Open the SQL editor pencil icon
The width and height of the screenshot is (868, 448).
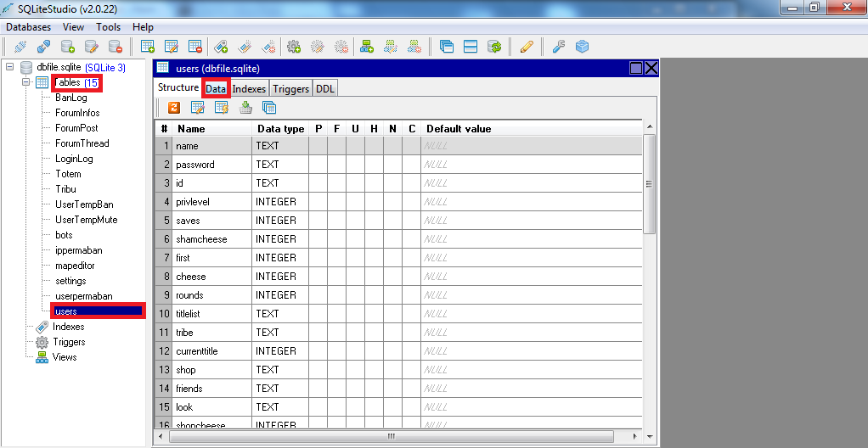(x=527, y=47)
